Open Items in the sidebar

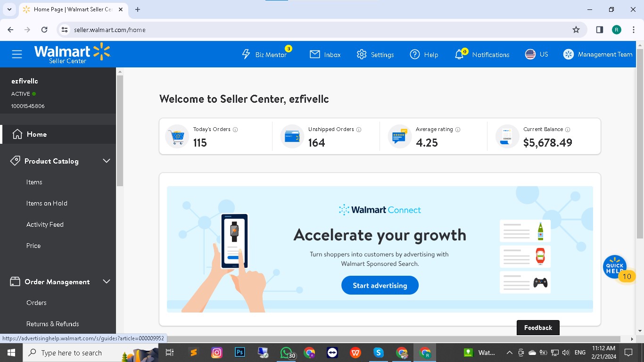pos(34,182)
